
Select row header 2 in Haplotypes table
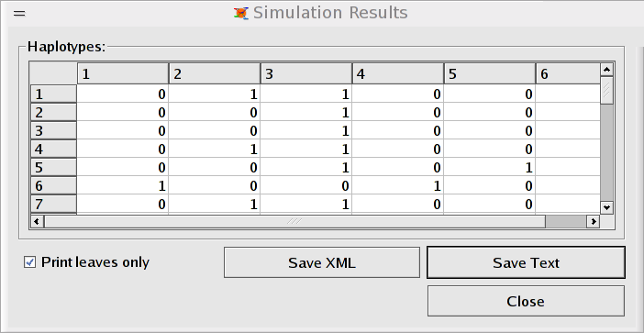[x=53, y=113]
